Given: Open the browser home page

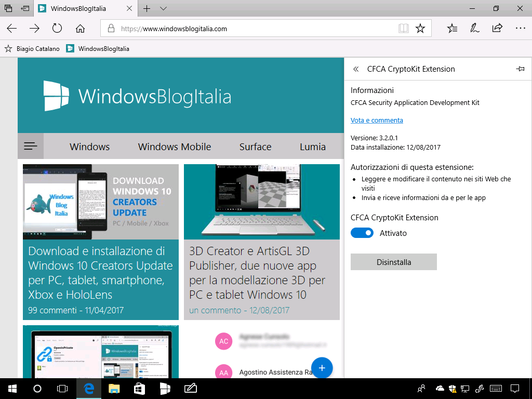Looking at the screenshot, I should 80,29.
